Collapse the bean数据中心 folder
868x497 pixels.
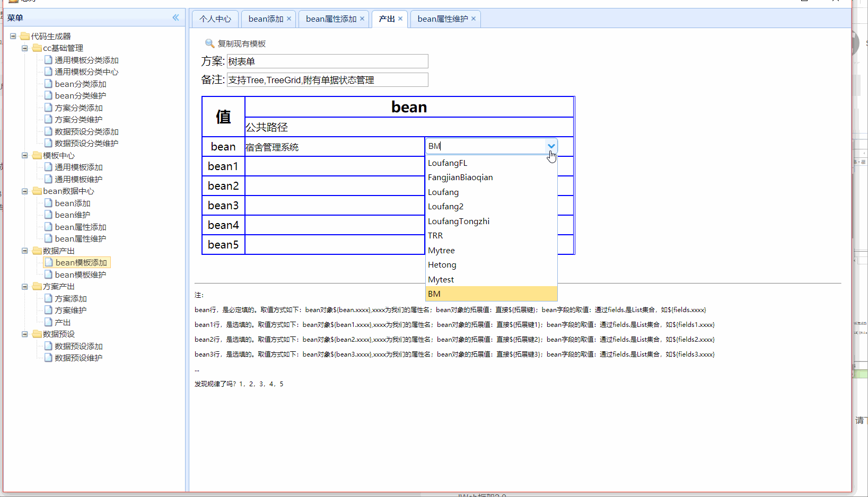point(25,191)
